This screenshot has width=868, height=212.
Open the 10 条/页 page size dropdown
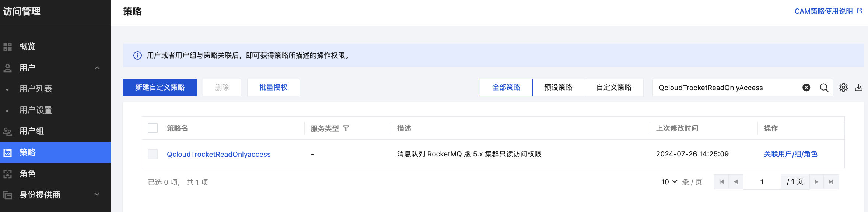(x=669, y=182)
